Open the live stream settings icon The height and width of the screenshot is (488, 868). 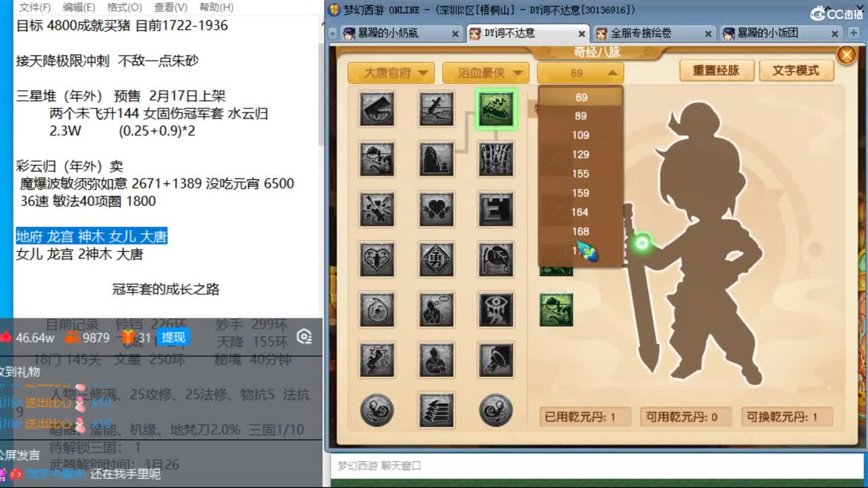click(x=304, y=337)
